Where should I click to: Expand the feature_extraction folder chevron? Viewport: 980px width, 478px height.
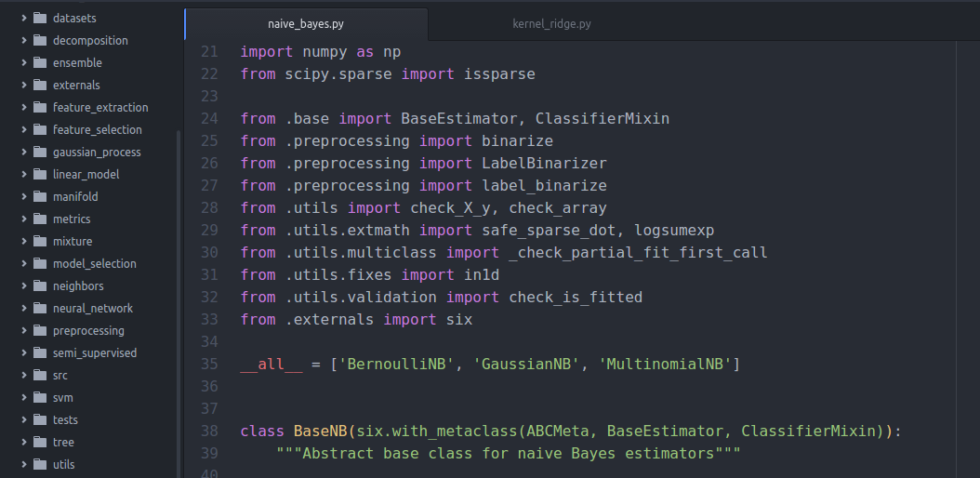click(24, 107)
